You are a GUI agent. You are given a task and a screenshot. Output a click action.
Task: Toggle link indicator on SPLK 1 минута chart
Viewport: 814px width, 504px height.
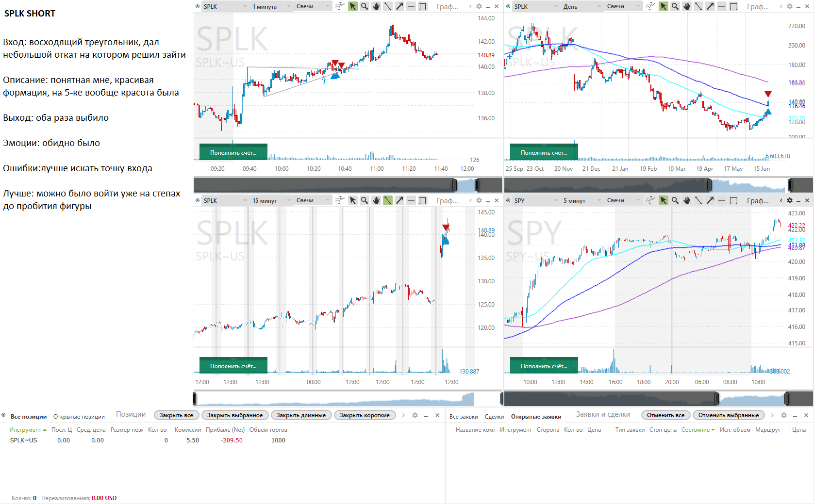pyautogui.click(x=198, y=6)
